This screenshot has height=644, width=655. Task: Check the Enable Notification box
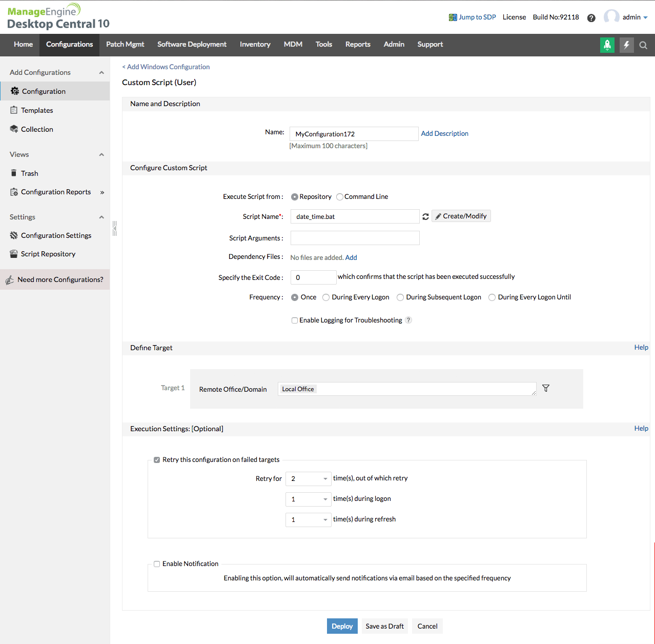coord(157,564)
